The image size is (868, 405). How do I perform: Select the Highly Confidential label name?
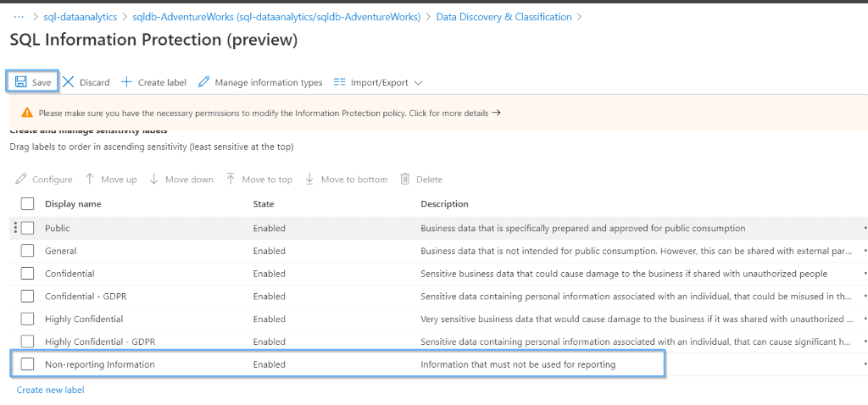coord(84,319)
